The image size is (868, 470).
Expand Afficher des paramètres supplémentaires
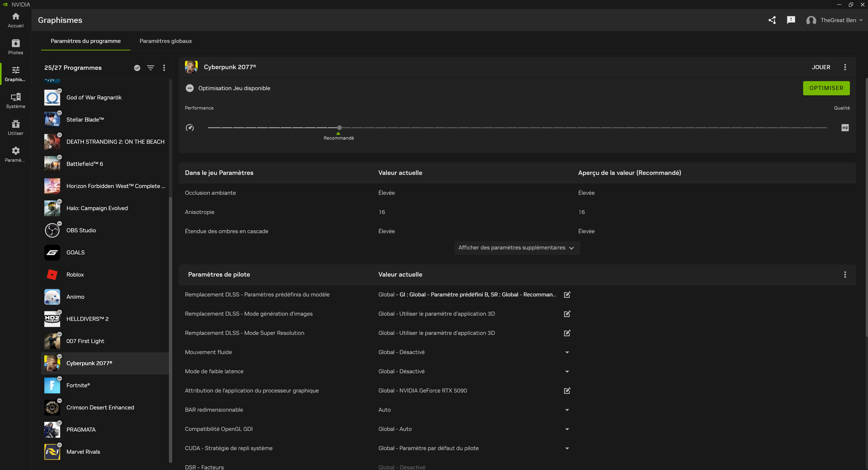pos(517,248)
